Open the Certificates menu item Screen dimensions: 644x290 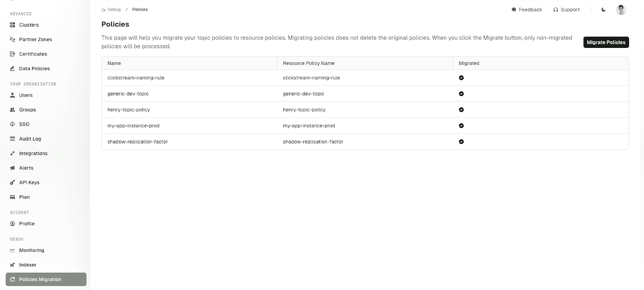[x=33, y=54]
